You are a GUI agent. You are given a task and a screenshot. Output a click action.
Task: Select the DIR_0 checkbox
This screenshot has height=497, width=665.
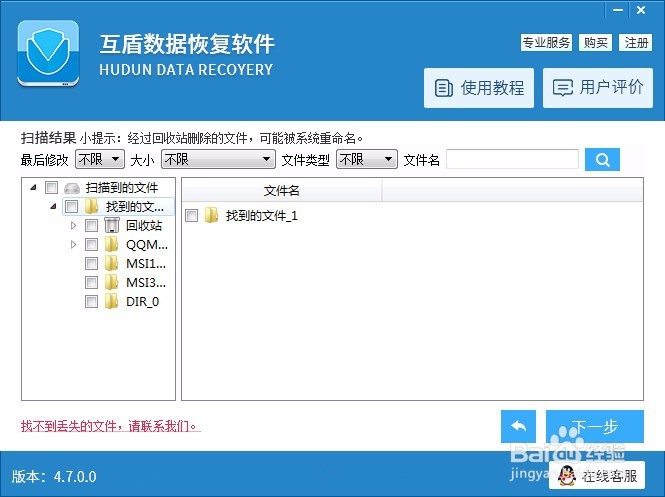click(x=91, y=302)
